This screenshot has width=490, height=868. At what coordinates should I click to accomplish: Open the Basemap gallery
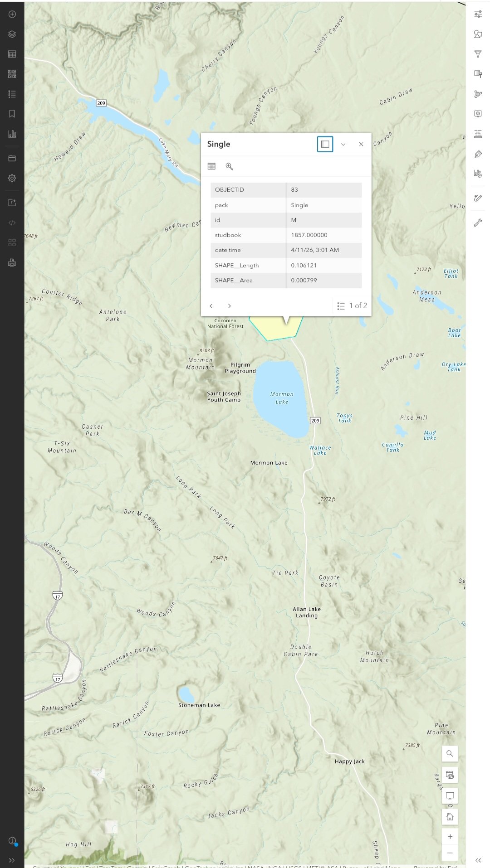pyautogui.click(x=12, y=74)
